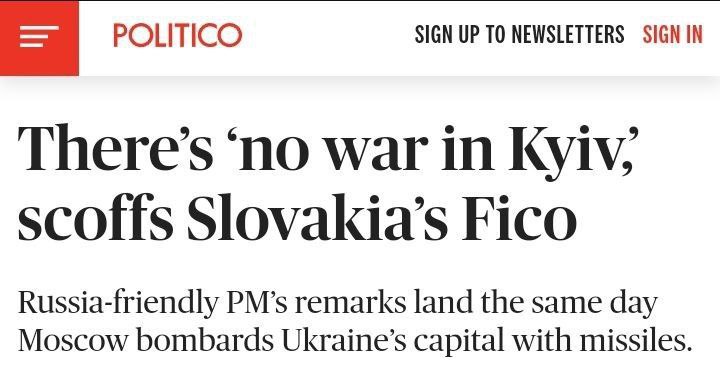Viewport: 720px width, 392px height.
Task: Open SIGN UP TO NEWSLETTERS link
Action: pos(519,34)
